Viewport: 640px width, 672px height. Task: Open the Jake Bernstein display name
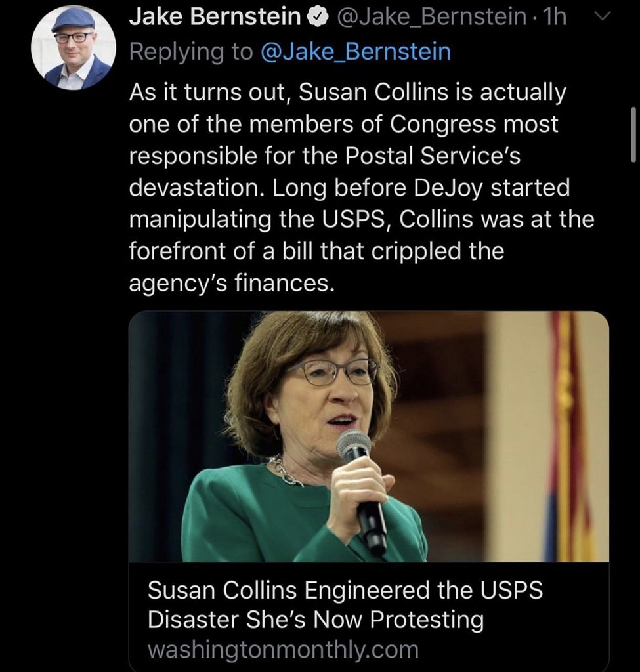[215, 18]
